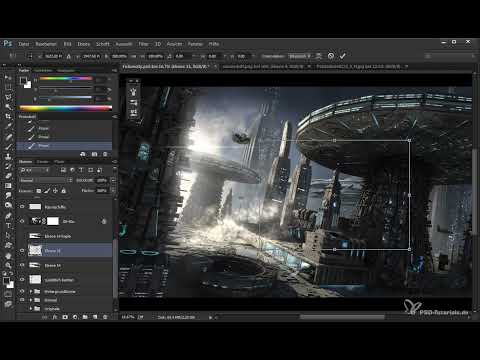Delete layer trash icon in layers panel
The image size is (480, 360).
[105, 317]
